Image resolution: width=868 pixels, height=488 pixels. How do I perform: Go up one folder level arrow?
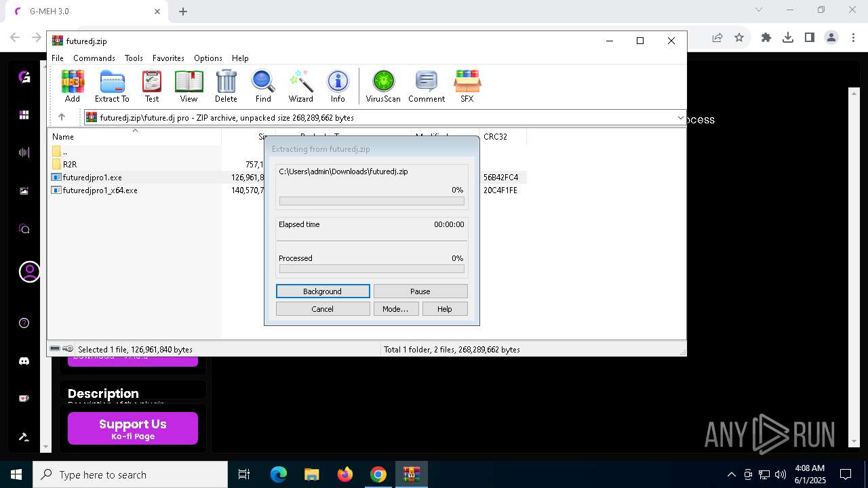62,117
